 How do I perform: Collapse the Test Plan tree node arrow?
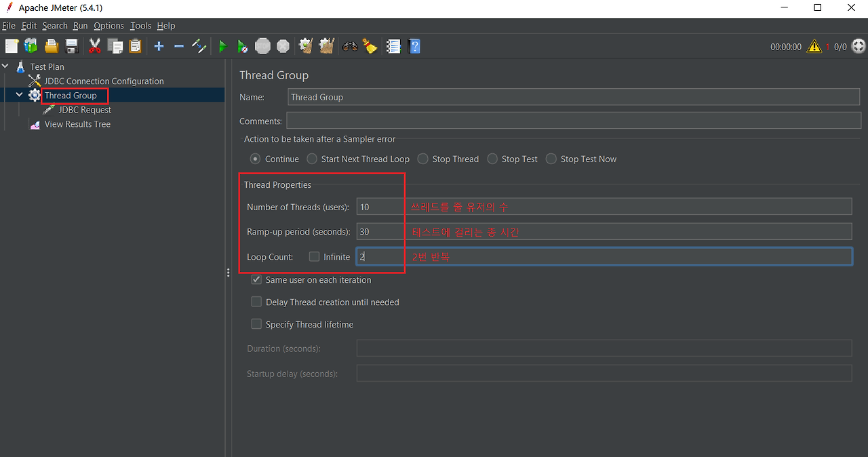click(6, 66)
